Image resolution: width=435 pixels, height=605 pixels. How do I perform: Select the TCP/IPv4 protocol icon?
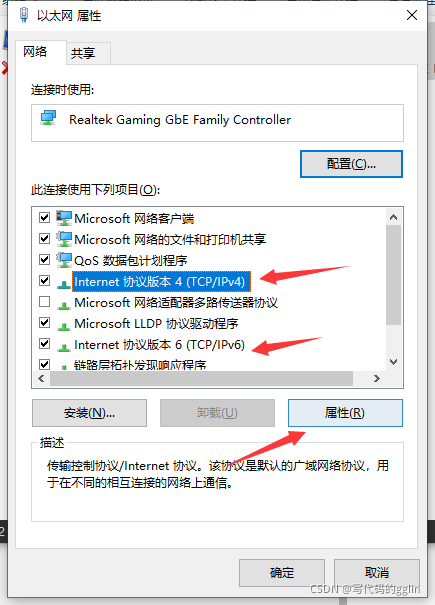pyautogui.click(x=64, y=284)
